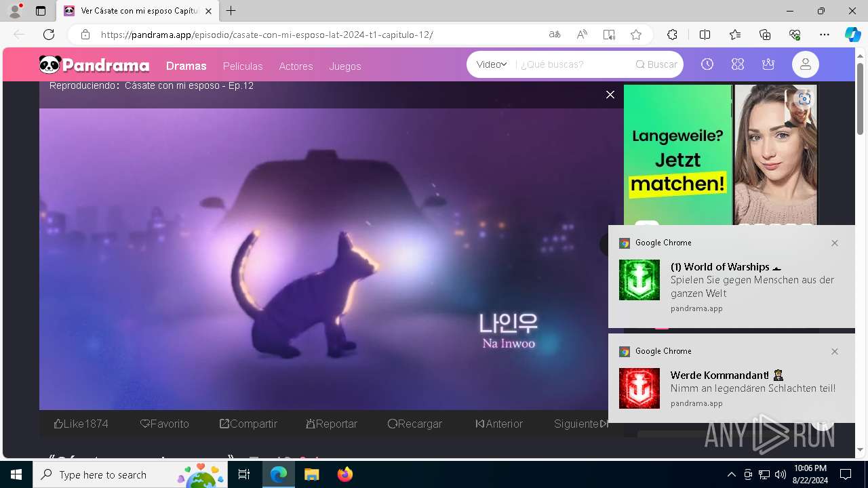Viewport: 868px width, 488px height.
Task: Click the translate page icon
Action: [x=555, y=35]
